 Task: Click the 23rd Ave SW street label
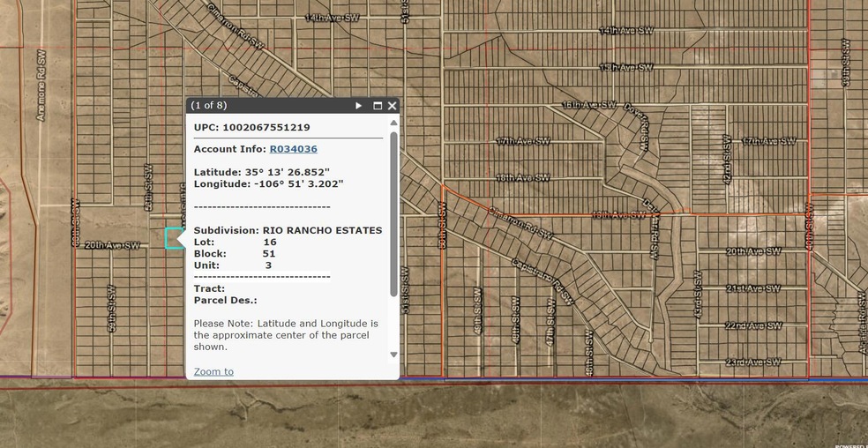pos(753,362)
